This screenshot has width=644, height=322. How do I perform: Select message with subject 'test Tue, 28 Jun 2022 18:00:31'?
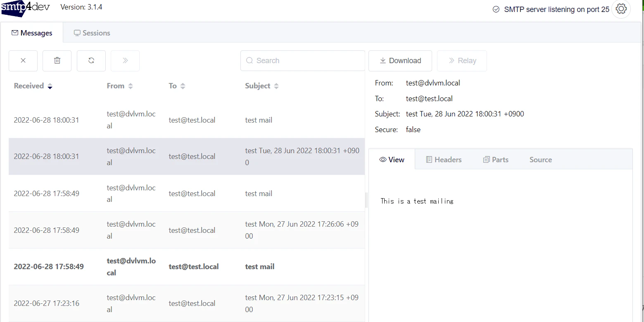(x=187, y=156)
